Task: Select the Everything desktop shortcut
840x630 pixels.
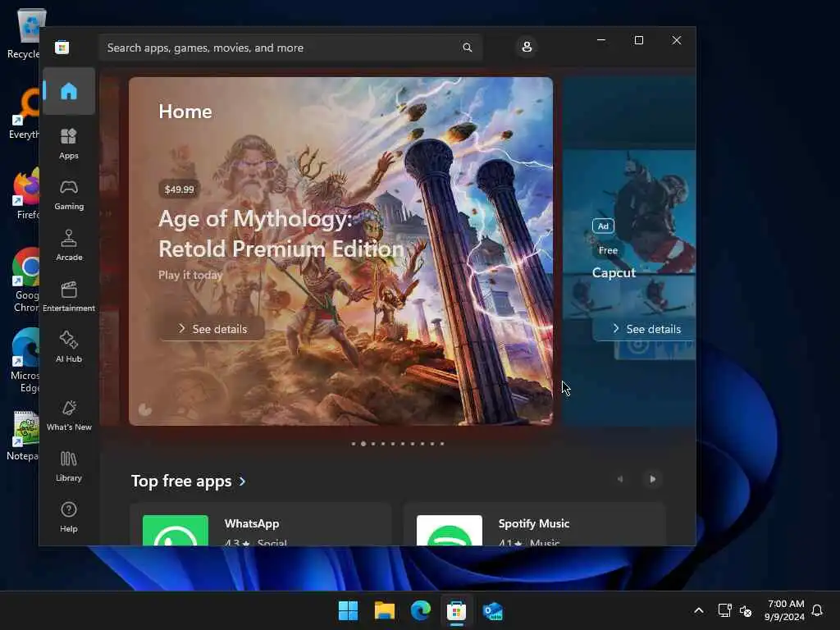Action: tap(25, 113)
